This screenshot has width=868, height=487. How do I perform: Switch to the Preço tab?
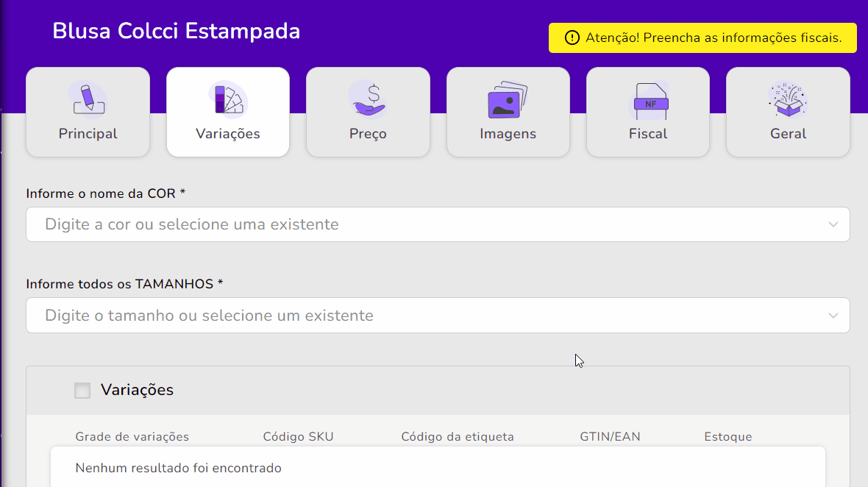[x=368, y=112]
